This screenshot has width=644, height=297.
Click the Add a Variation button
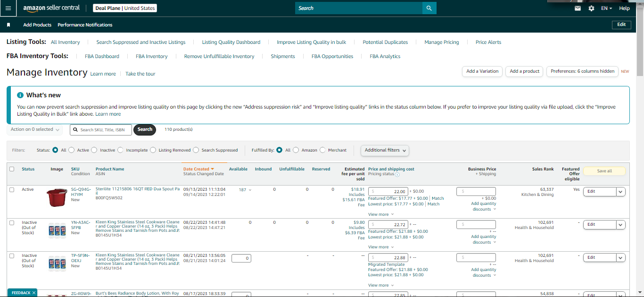(482, 71)
